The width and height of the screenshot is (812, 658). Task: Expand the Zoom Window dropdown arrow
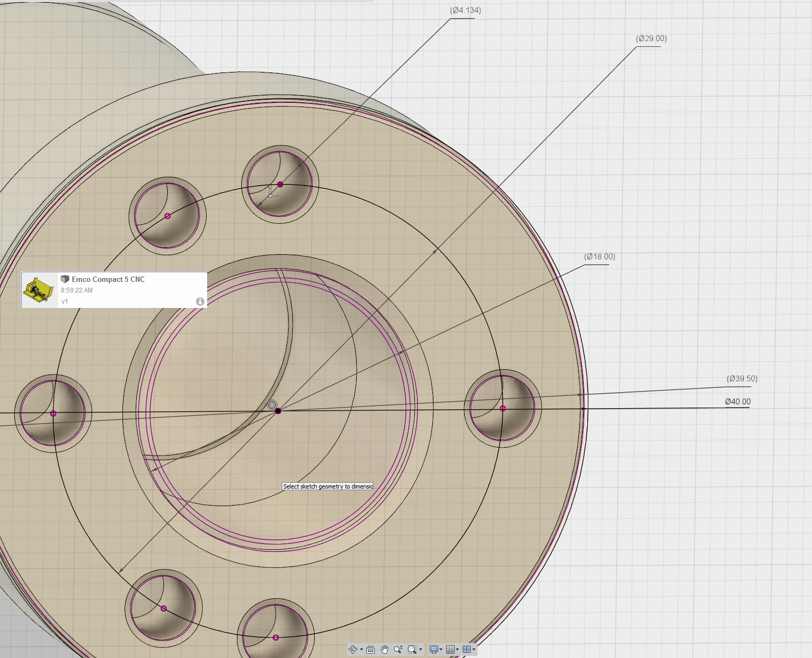(x=421, y=649)
